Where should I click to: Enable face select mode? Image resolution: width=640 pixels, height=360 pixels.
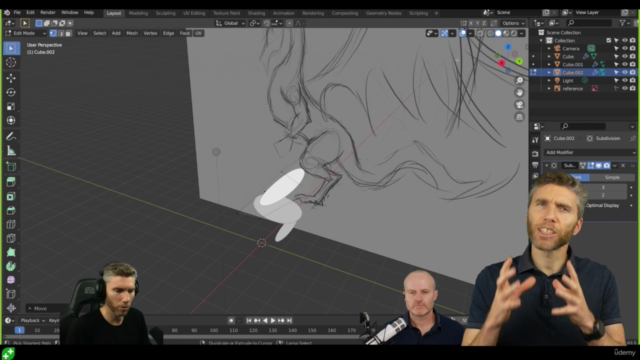(x=69, y=33)
